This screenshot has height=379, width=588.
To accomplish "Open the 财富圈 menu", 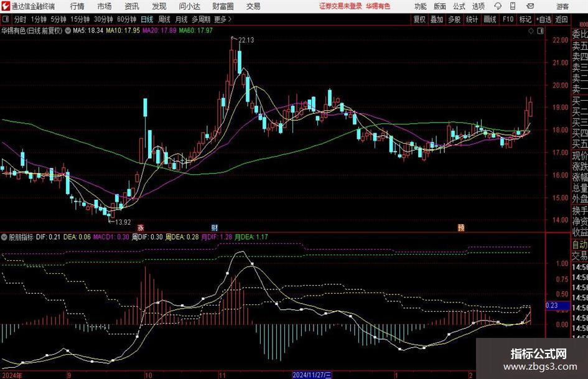I will 223,6.
